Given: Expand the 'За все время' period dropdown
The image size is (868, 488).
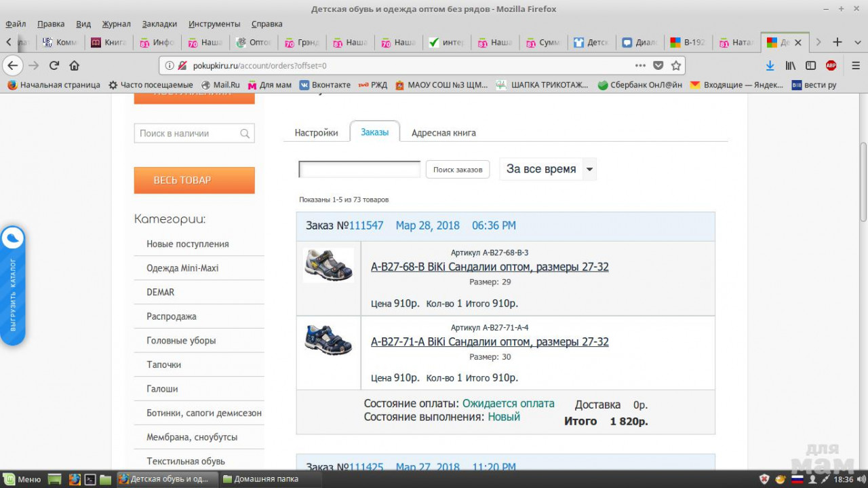Looking at the screenshot, I should [x=589, y=170].
